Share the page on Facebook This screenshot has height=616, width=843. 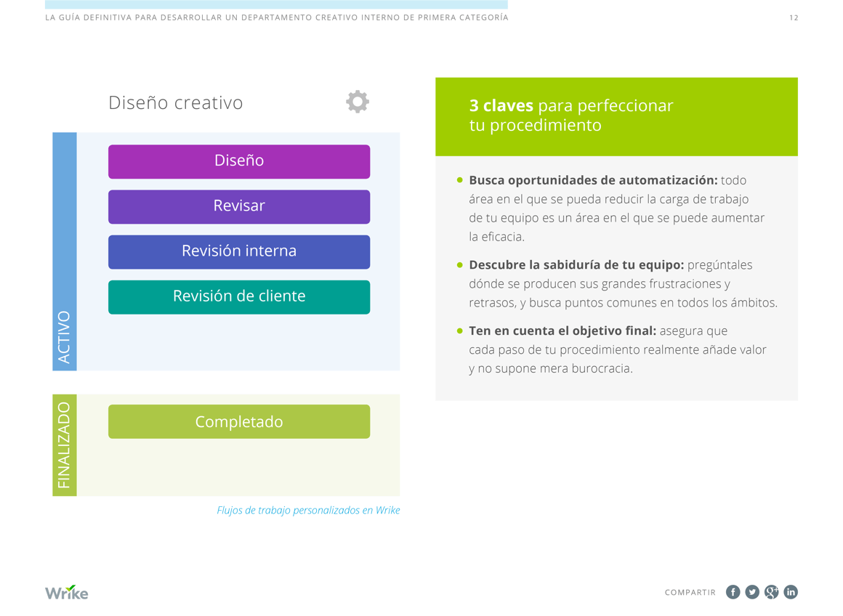click(733, 592)
